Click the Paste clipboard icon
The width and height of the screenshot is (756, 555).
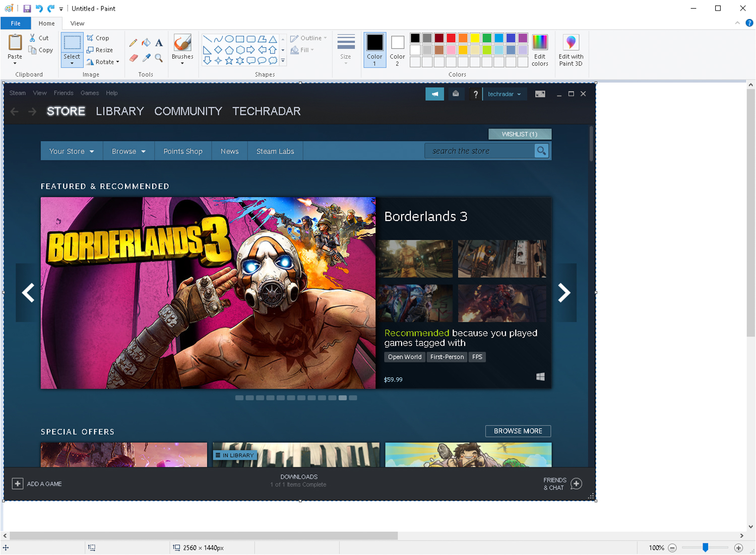click(x=15, y=42)
